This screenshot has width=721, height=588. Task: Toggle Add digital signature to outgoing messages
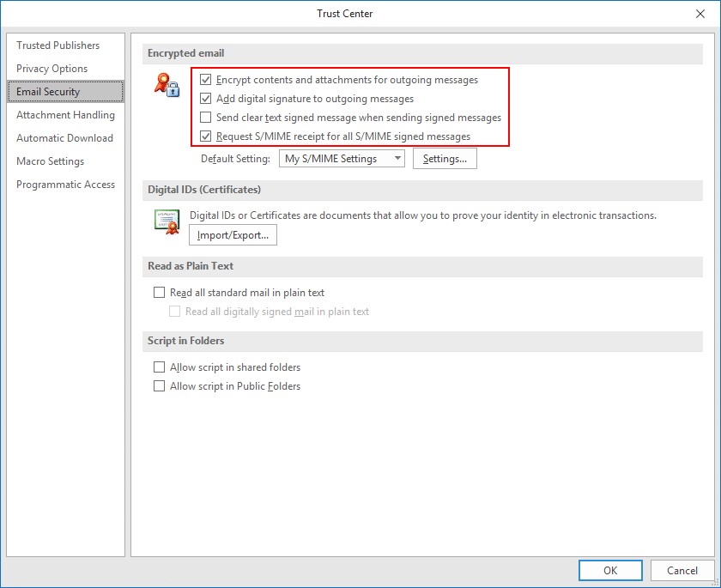pos(205,99)
